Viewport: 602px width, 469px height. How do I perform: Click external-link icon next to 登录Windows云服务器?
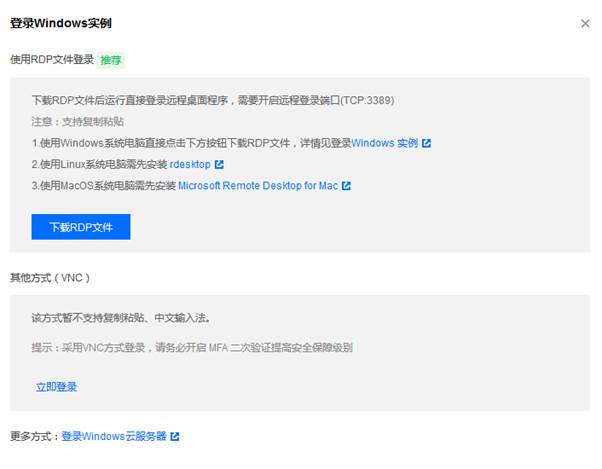[x=175, y=437]
